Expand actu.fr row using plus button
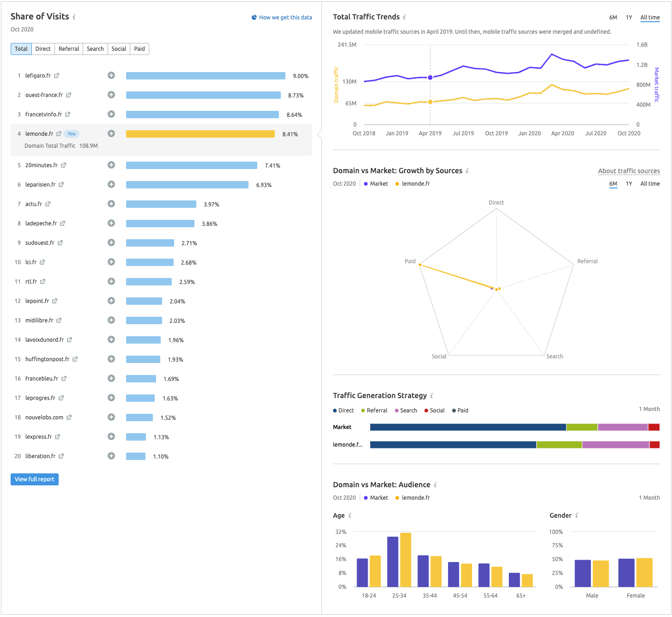 tap(111, 204)
